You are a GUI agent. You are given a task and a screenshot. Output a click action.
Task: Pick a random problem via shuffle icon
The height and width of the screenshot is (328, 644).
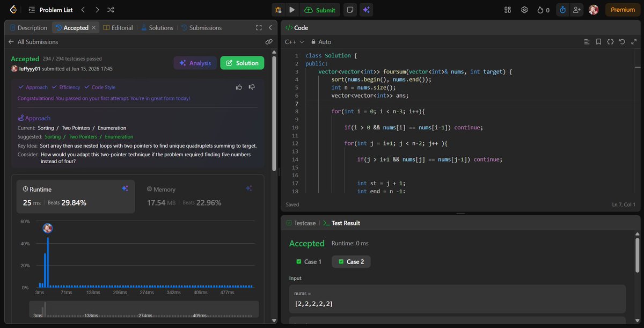pos(111,10)
